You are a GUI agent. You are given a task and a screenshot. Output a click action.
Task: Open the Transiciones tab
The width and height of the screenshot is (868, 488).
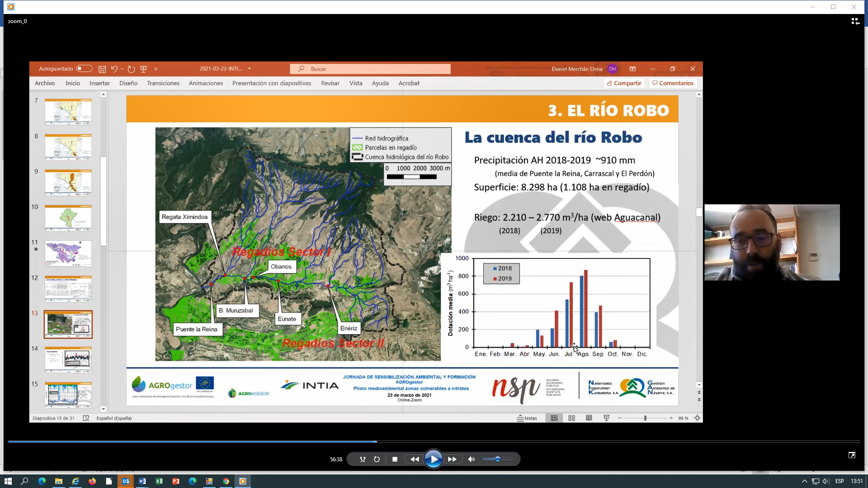pyautogui.click(x=163, y=83)
